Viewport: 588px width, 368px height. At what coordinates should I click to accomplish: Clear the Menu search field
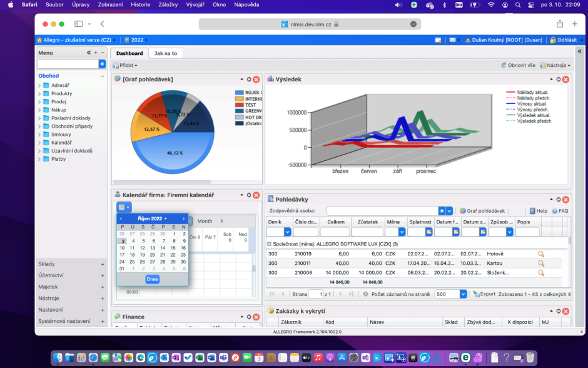pyautogui.click(x=102, y=64)
